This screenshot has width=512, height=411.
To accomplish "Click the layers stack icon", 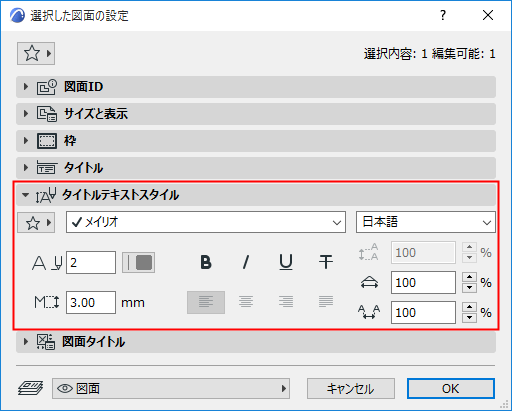I will [30, 388].
